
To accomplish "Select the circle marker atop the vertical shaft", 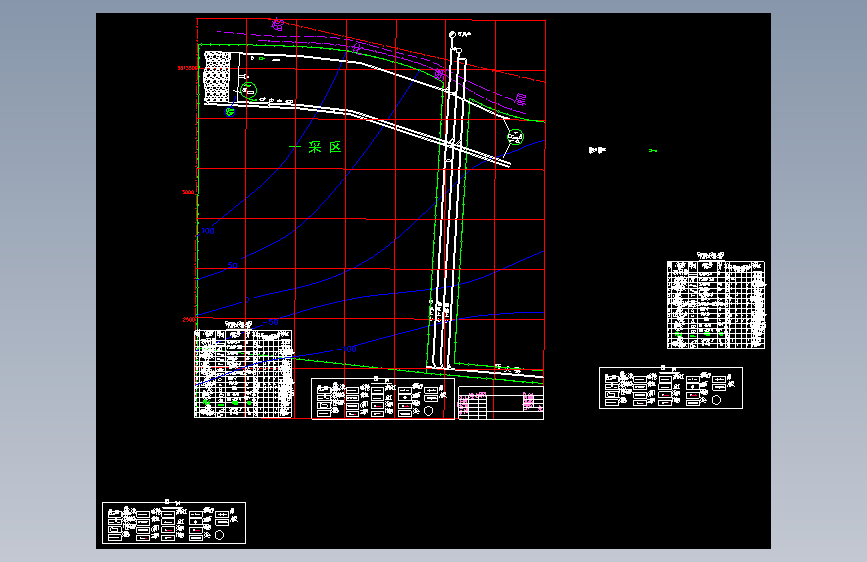I will 452,35.
